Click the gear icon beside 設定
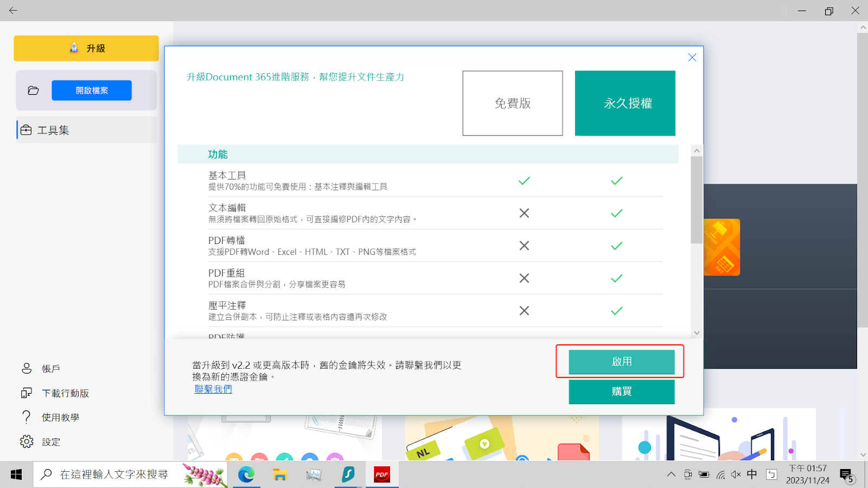Viewport: 868px width, 488px height. click(27, 442)
